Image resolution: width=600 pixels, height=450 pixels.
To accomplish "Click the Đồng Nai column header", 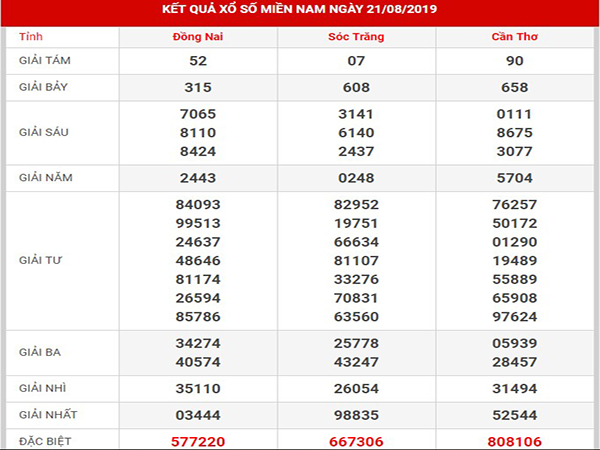I will click(199, 37).
